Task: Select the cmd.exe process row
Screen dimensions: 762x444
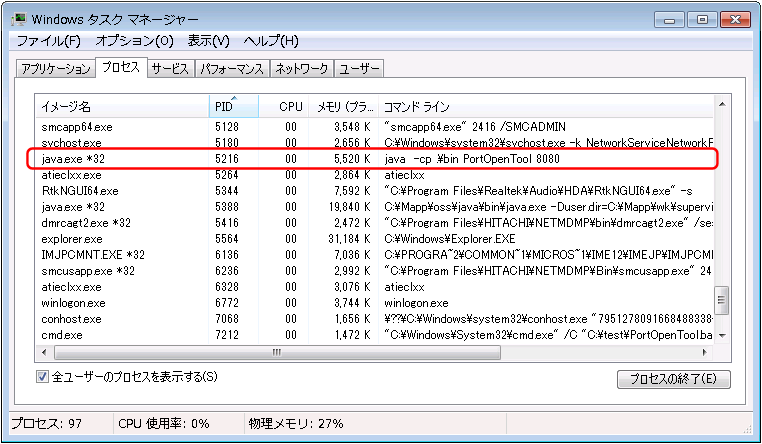Action: pos(374,335)
